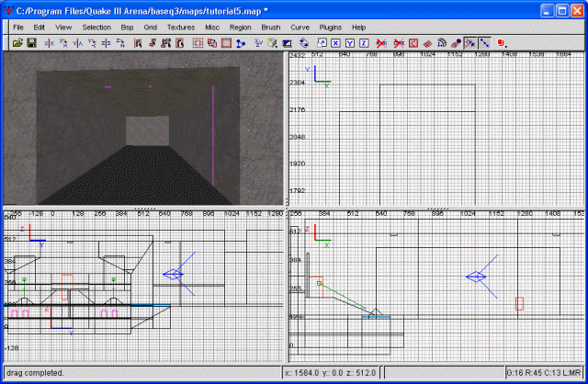Image resolution: width=588 pixels, height=384 pixels.
Task: Apply CSG Subtract to selection
Action: click(x=198, y=43)
